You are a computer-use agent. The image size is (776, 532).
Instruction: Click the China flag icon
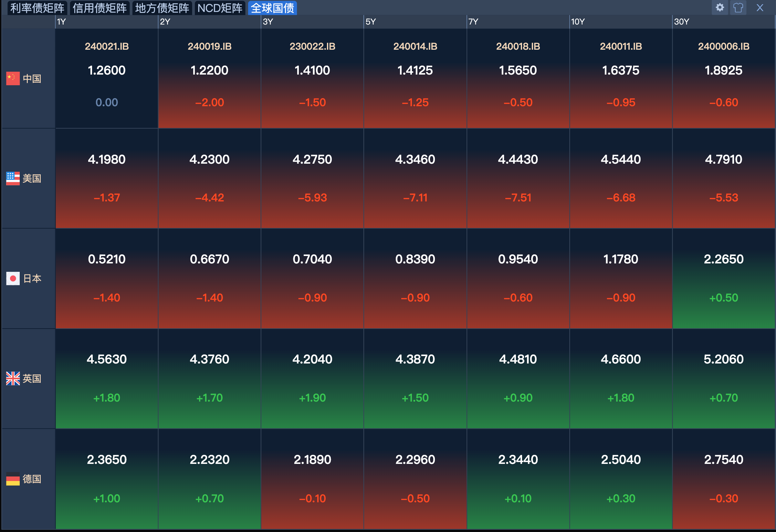pos(13,78)
